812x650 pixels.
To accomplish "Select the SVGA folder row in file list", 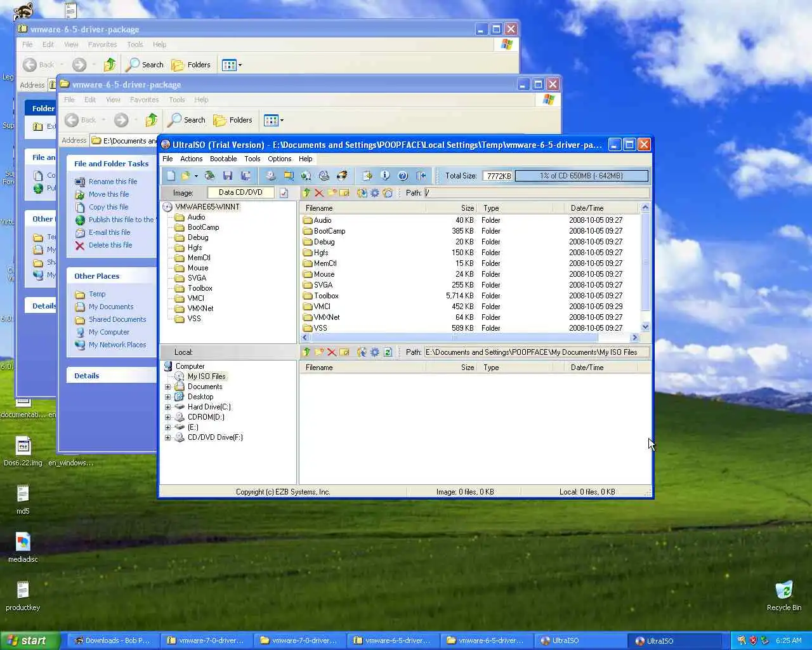I will coord(469,285).
